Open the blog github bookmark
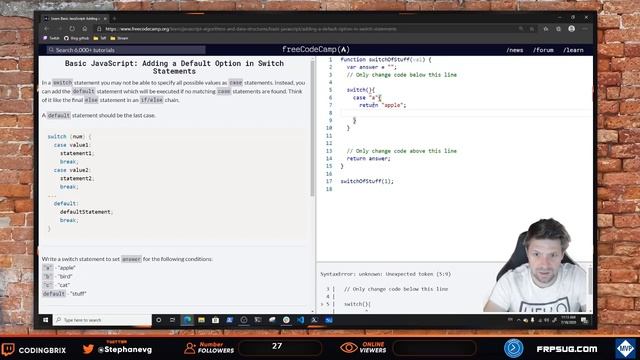Image resolution: width=640 pixels, height=360 pixels. (x=76, y=38)
